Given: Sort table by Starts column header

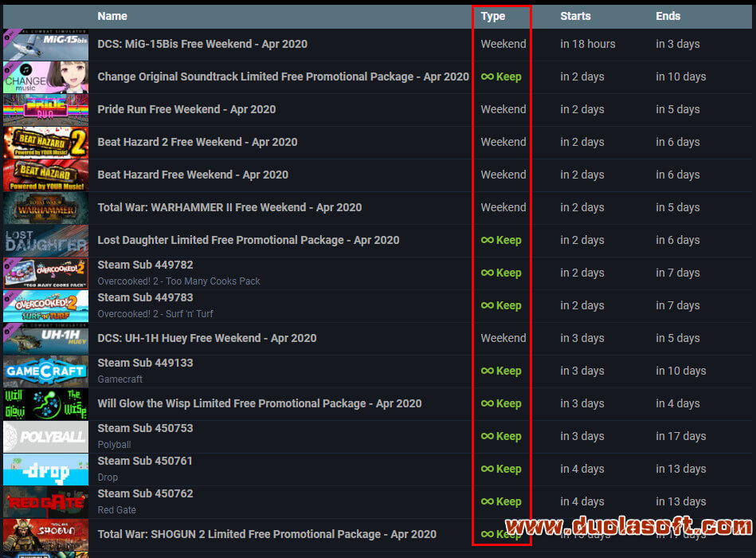Looking at the screenshot, I should pos(575,16).
